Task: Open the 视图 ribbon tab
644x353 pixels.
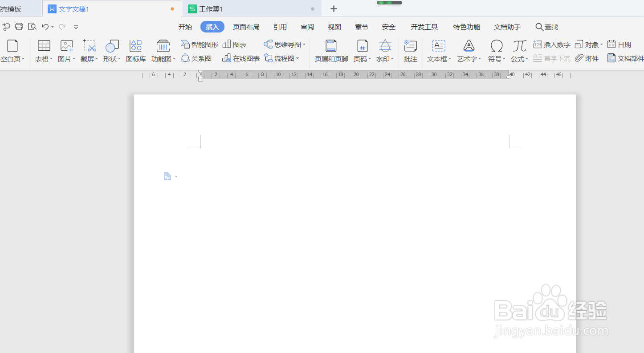Action: click(x=334, y=27)
